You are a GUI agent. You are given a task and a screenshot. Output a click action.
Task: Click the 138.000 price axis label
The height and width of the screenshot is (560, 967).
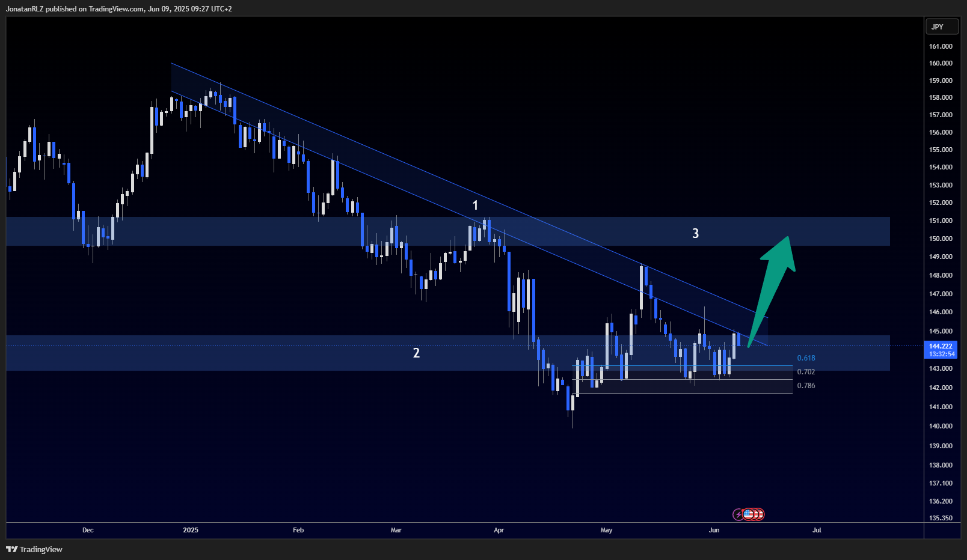pos(941,465)
